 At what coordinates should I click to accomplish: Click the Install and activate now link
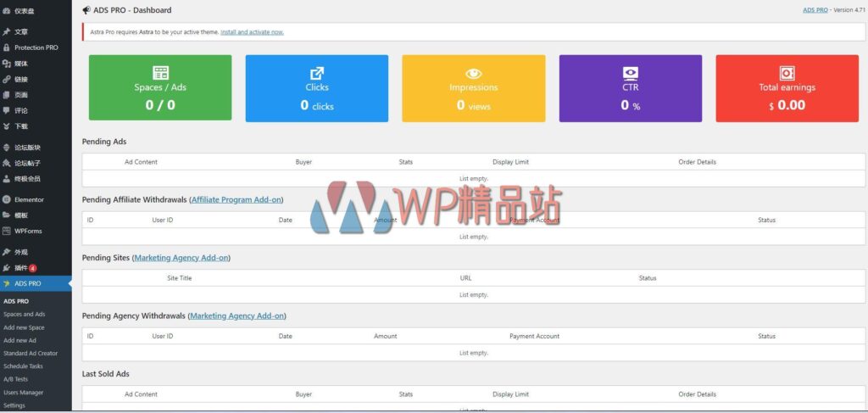pyautogui.click(x=252, y=32)
